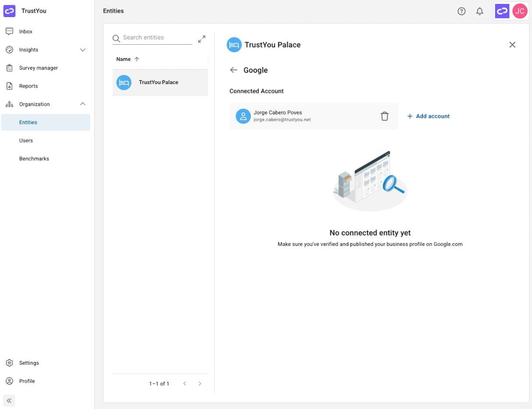Click the JC user avatar
Image resolution: width=532 pixels, height=409 pixels.
[520, 11]
